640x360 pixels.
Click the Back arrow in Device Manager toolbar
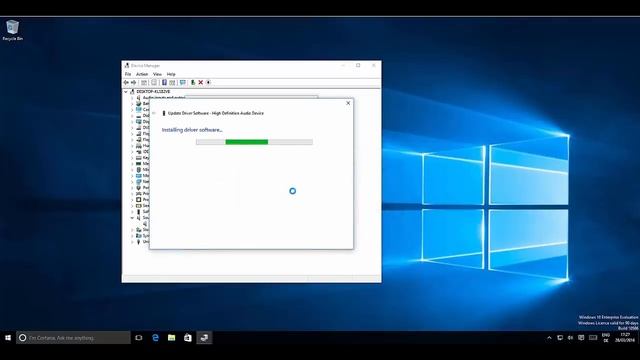point(126,82)
